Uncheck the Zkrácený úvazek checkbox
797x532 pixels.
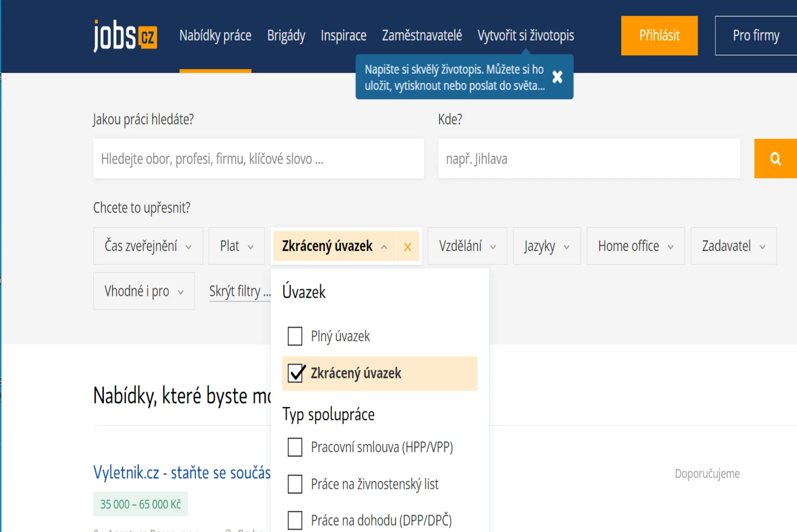point(295,373)
